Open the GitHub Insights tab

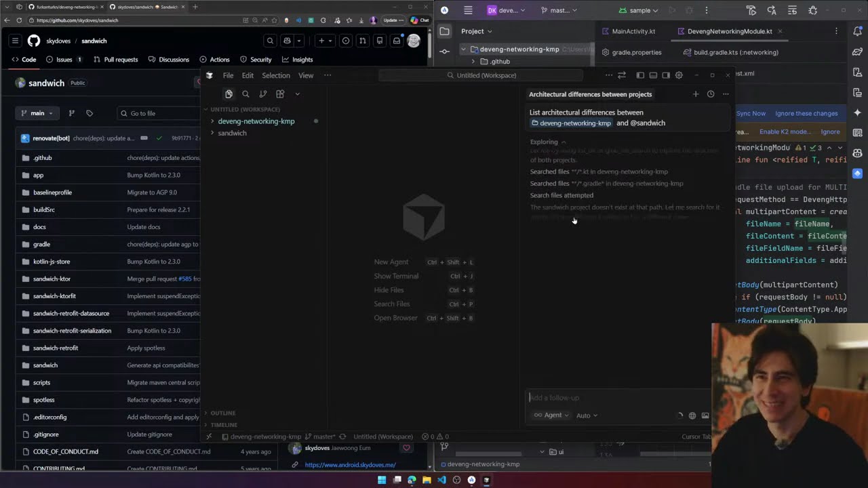click(x=296, y=60)
